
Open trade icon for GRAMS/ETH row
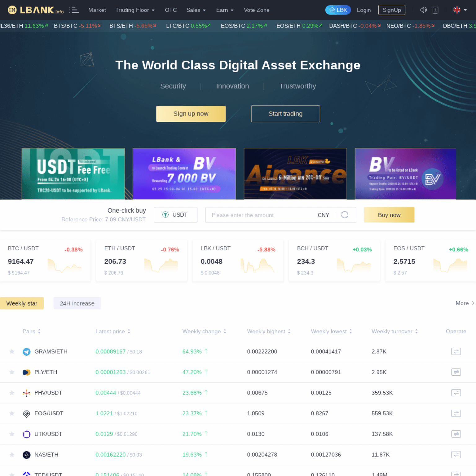click(456, 351)
